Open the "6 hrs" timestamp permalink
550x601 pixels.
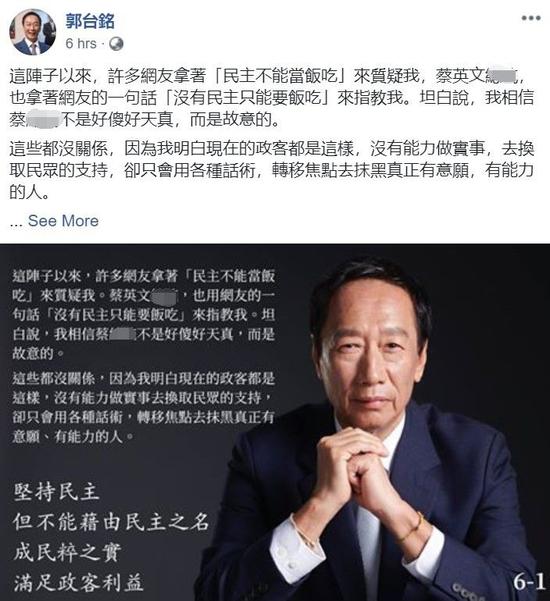(81, 44)
